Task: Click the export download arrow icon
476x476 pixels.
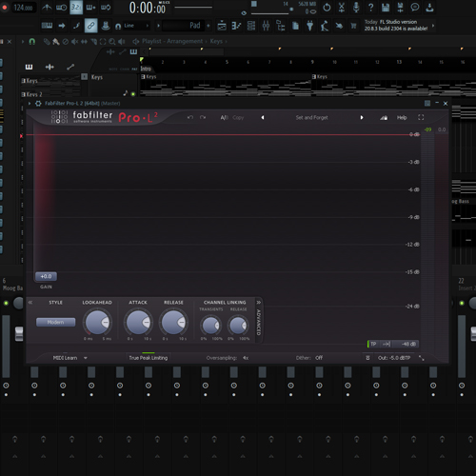Action: 429,8
